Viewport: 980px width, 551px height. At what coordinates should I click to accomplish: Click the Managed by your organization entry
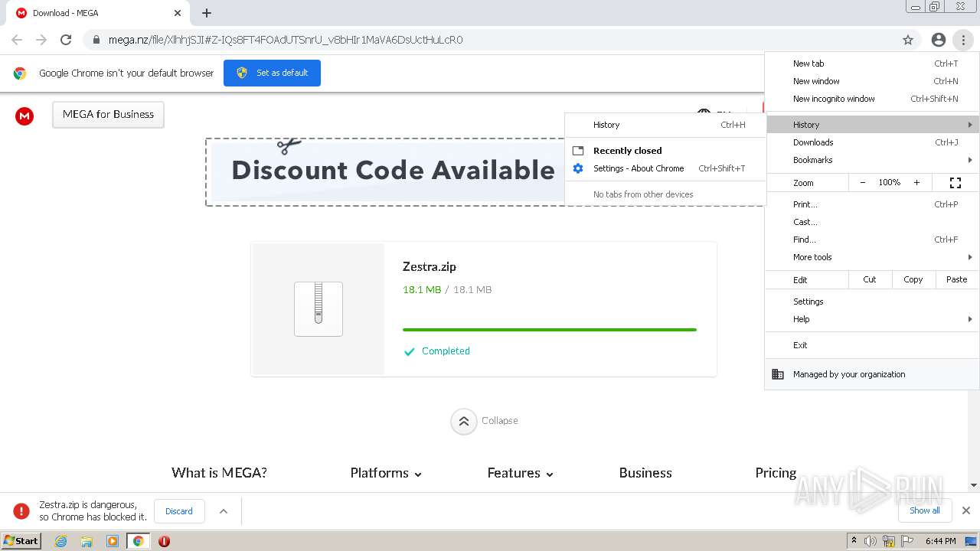pyautogui.click(x=872, y=374)
